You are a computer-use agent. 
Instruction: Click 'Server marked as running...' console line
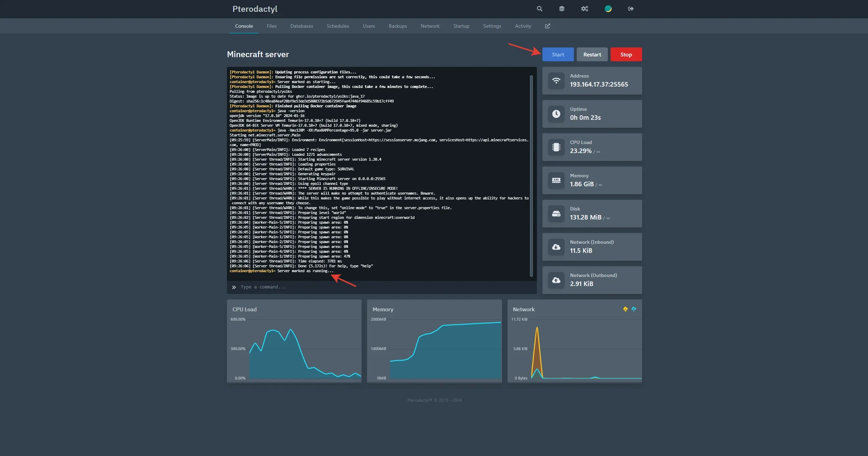click(x=282, y=271)
